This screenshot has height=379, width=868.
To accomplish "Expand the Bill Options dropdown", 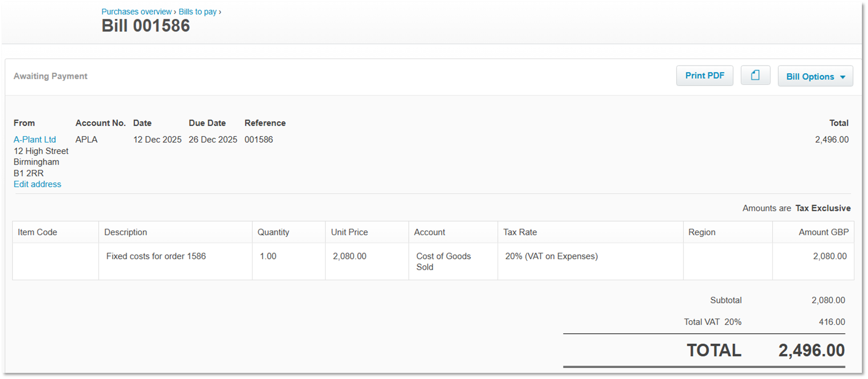I will (815, 76).
